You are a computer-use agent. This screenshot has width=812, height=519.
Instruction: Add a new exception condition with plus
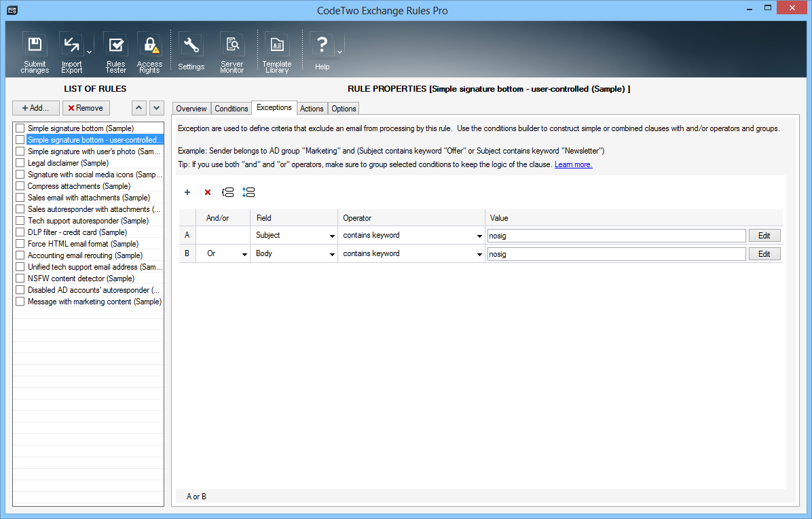click(187, 192)
